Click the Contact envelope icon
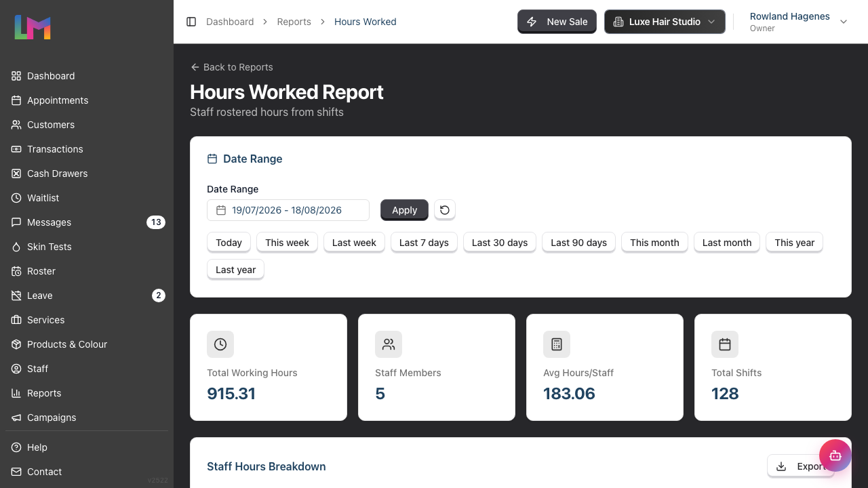 pyautogui.click(x=16, y=472)
